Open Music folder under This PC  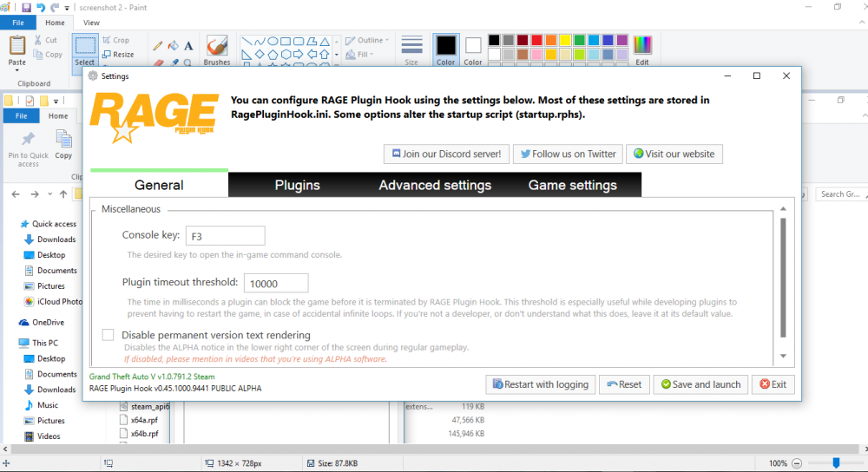(x=41, y=405)
